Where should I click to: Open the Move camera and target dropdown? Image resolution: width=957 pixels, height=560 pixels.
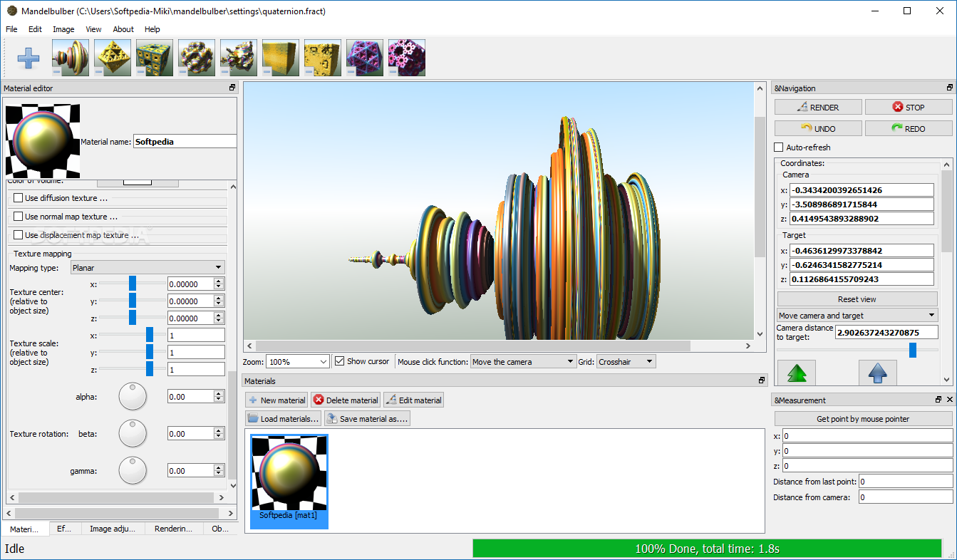click(857, 315)
